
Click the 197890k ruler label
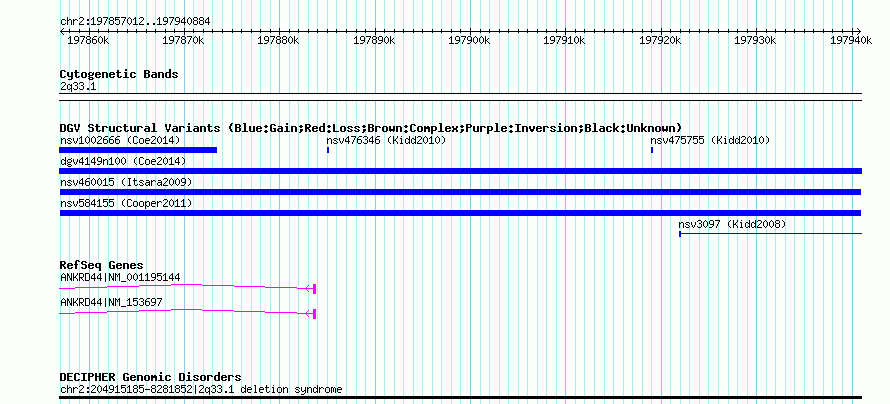(374, 40)
